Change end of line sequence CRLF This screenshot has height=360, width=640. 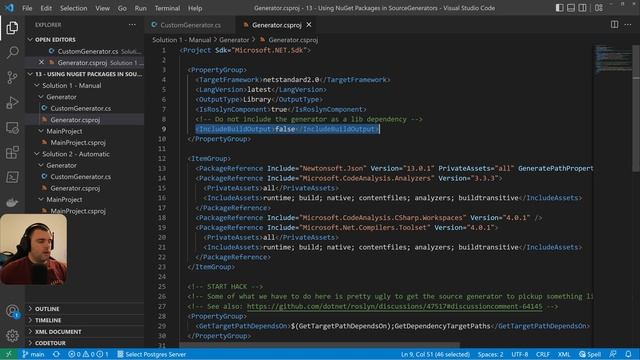point(543,354)
